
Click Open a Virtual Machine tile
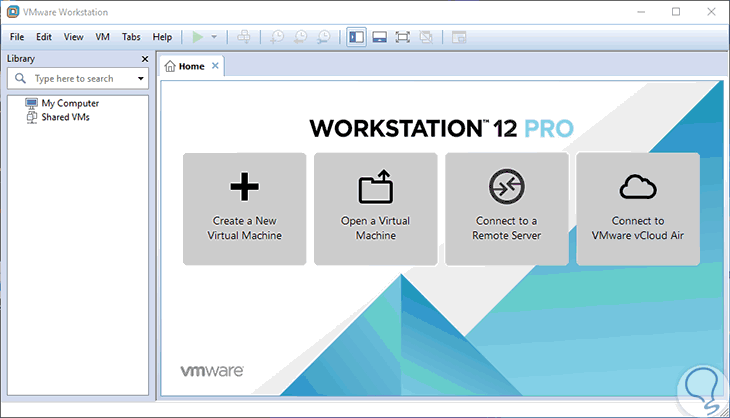(376, 209)
